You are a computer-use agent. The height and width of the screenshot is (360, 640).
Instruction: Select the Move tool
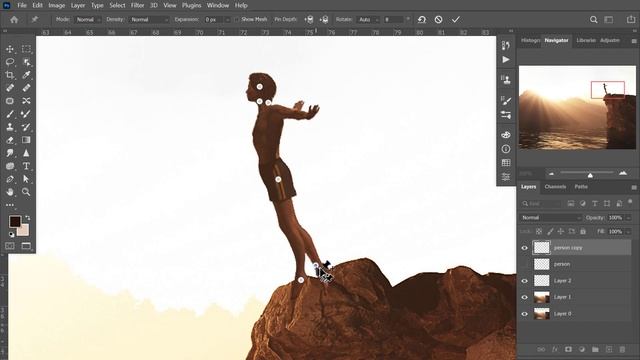pyautogui.click(x=10, y=49)
